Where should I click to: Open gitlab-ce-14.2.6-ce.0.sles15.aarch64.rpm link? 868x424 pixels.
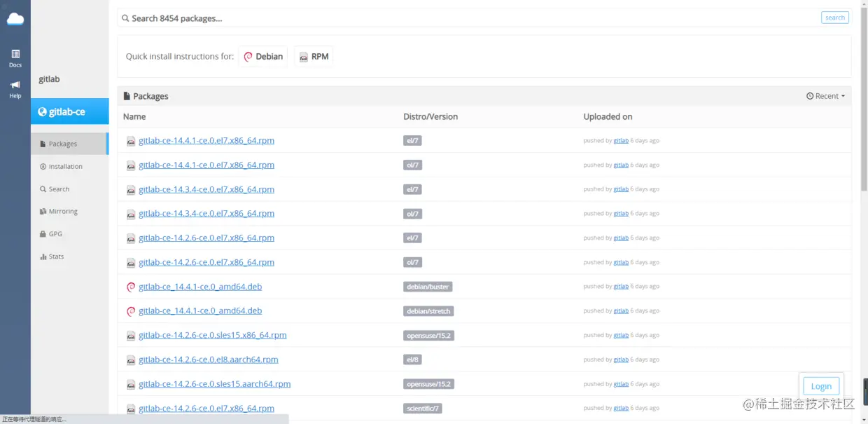click(215, 384)
